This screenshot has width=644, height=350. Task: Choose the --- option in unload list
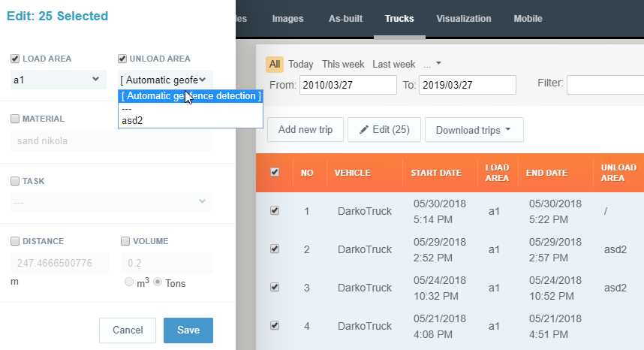(191, 108)
